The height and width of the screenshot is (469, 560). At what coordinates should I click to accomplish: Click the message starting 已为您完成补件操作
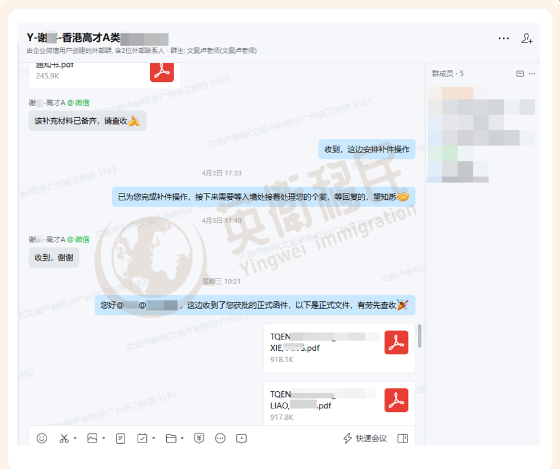click(264, 197)
